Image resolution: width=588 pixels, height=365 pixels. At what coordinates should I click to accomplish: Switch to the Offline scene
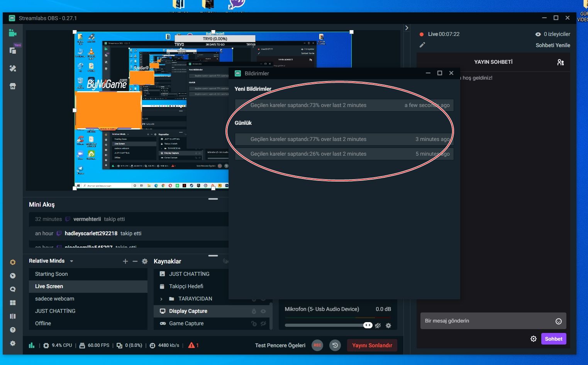[x=88, y=324]
